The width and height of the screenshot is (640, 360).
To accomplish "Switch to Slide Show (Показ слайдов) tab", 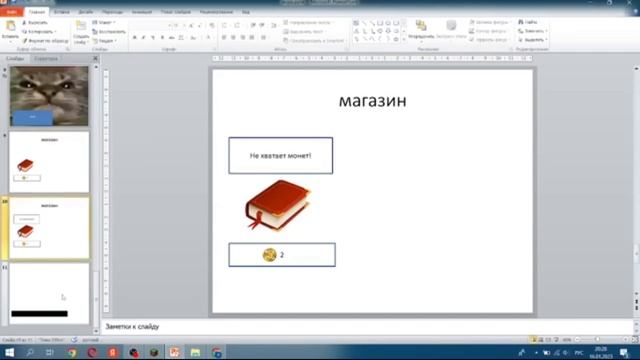I will pyautogui.click(x=176, y=12).
